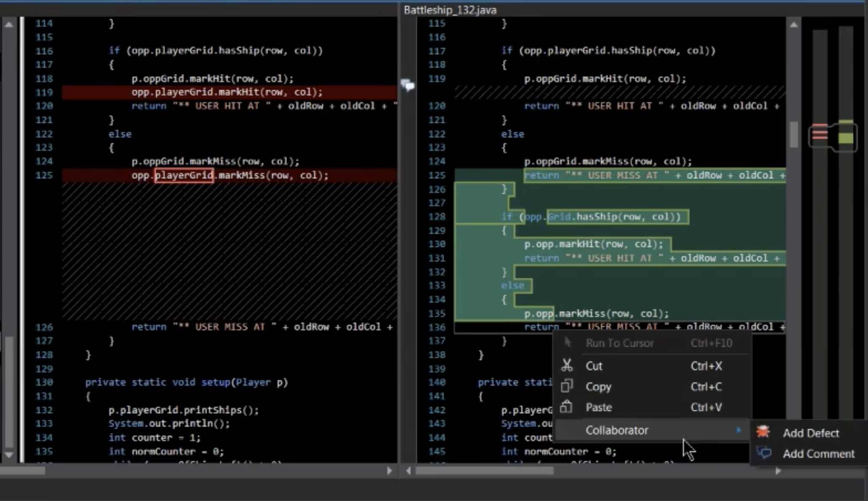Click 'int counter = 1;' in left pane

154,437
